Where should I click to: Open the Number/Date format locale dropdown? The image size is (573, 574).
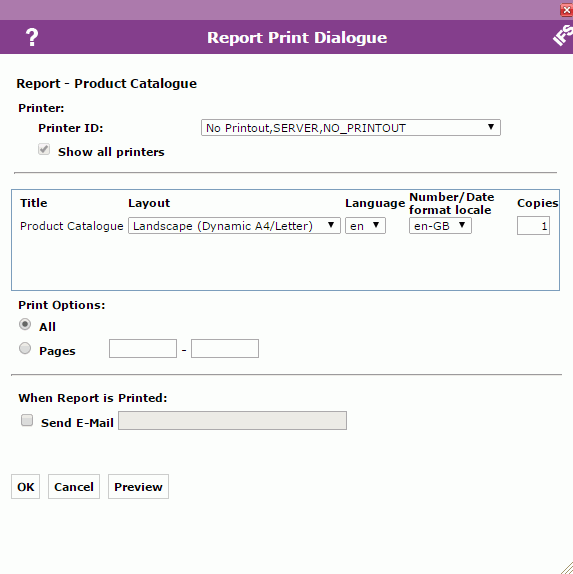(x=440, y=226)
